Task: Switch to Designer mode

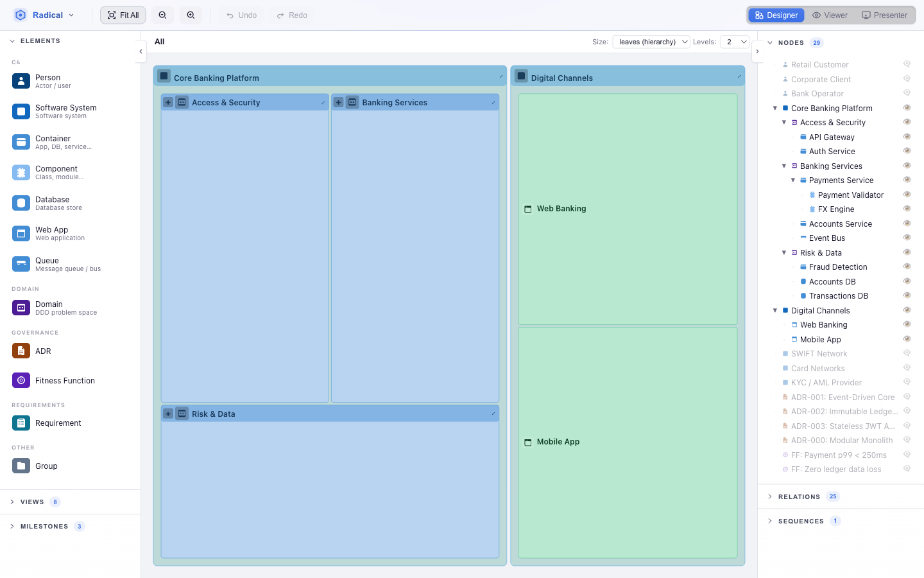Action: 776,15
